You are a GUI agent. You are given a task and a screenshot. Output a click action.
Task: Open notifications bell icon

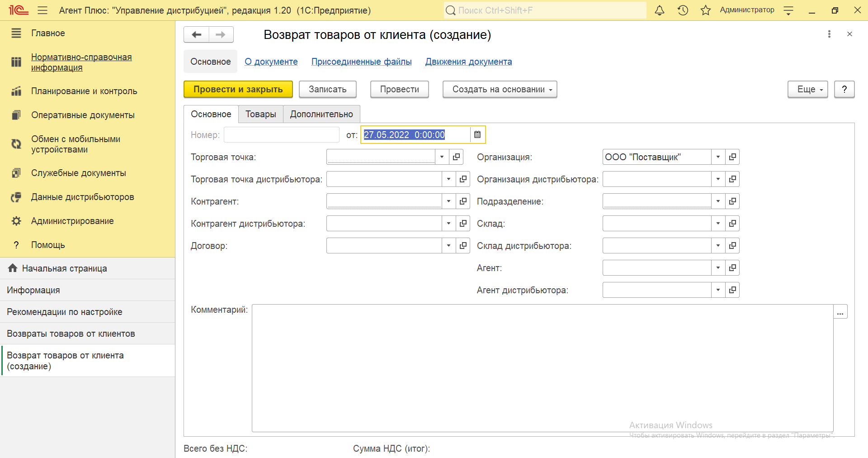(660, 10)
